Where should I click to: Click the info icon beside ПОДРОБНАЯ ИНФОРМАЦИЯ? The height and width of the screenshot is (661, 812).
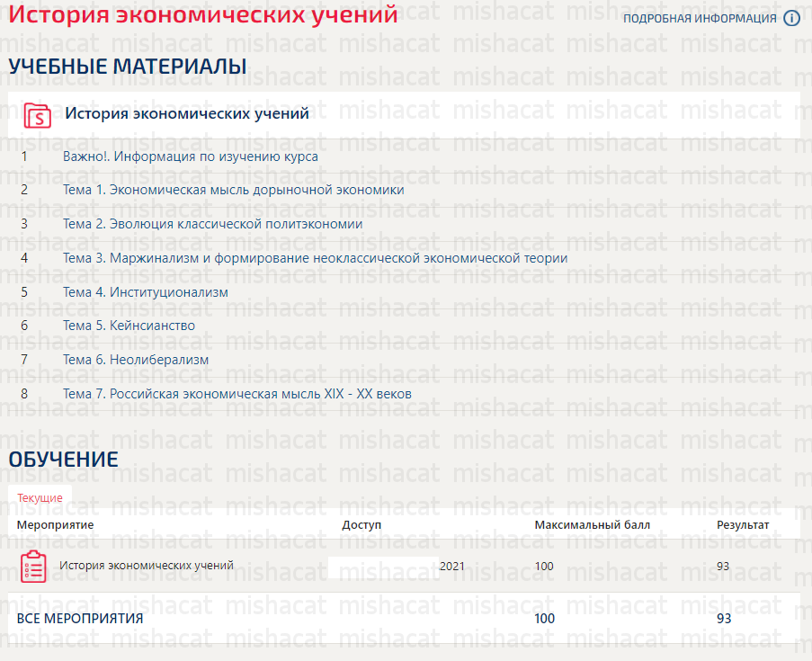(791, 19)
